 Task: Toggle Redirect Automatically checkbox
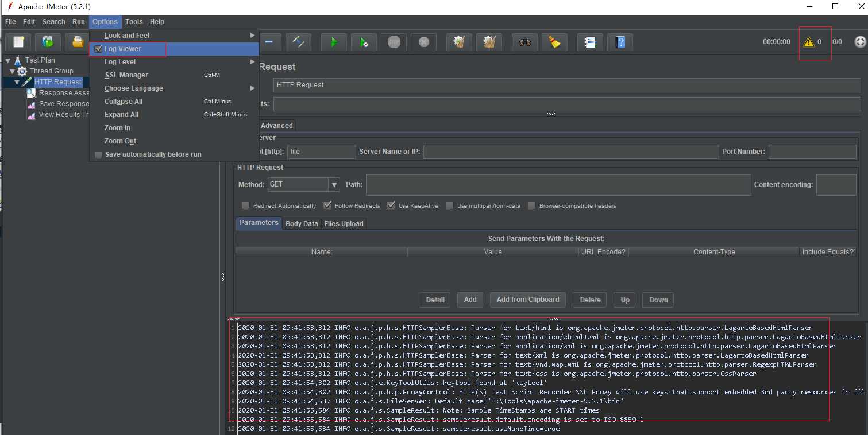[246, 205]
